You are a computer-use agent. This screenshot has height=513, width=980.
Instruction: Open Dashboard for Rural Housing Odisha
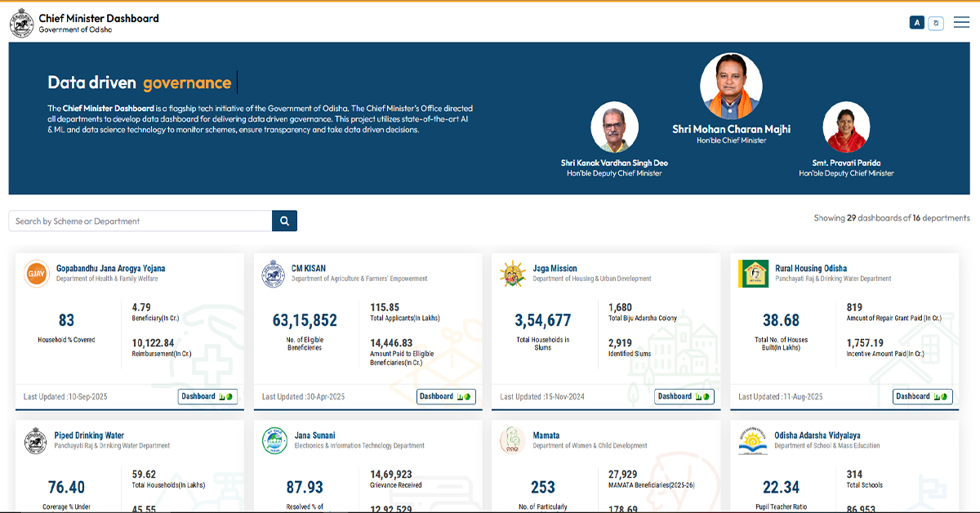pyautogui.click(x=923, y=396)
